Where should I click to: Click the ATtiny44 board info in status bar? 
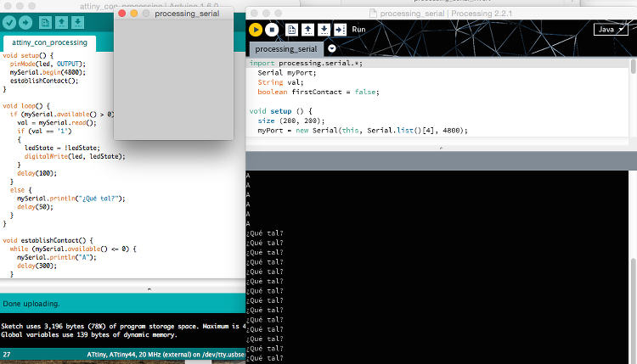[166, 355]
